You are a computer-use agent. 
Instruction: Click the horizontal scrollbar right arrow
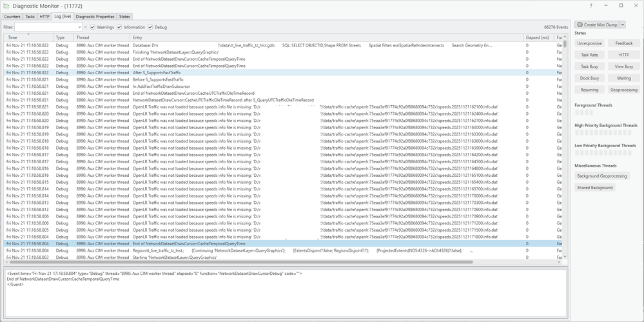(558, 262)
